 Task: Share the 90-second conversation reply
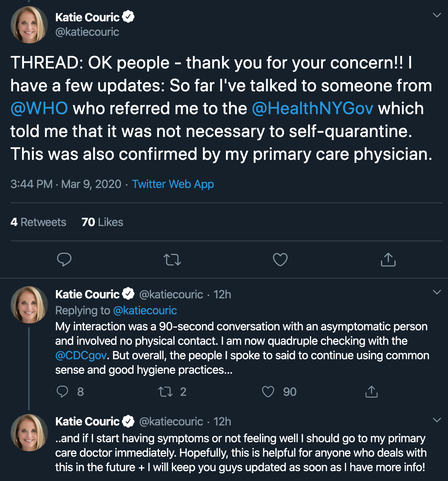coord(372,392)
